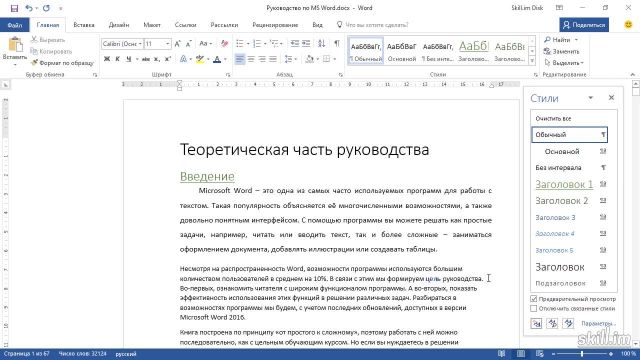Toggle Предварительный просмотр checkbox
This screenshot has height=360, width=640.
533,299
